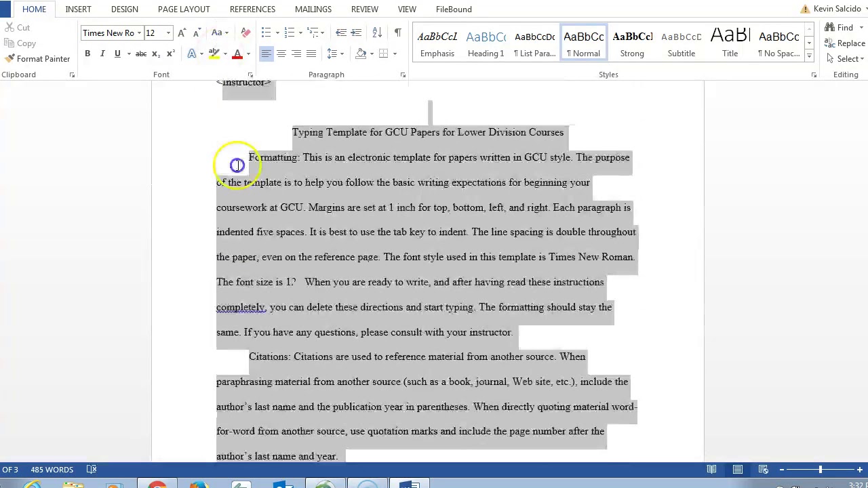The image size is (868, 488).
Task: Click the Copy command
Action: [20, 43]
